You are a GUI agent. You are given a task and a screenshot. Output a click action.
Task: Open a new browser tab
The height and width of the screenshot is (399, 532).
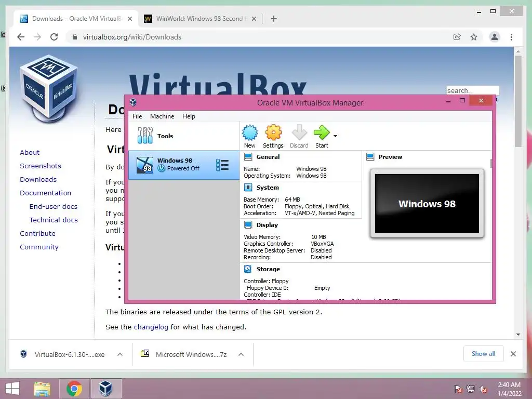click(274, 19)
